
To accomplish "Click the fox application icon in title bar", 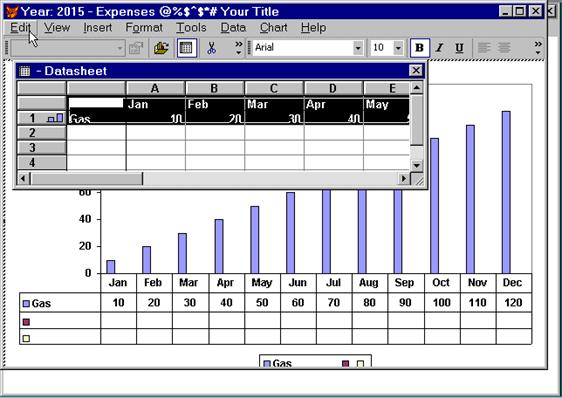I will pyautogui.click(x=12, y=11).
